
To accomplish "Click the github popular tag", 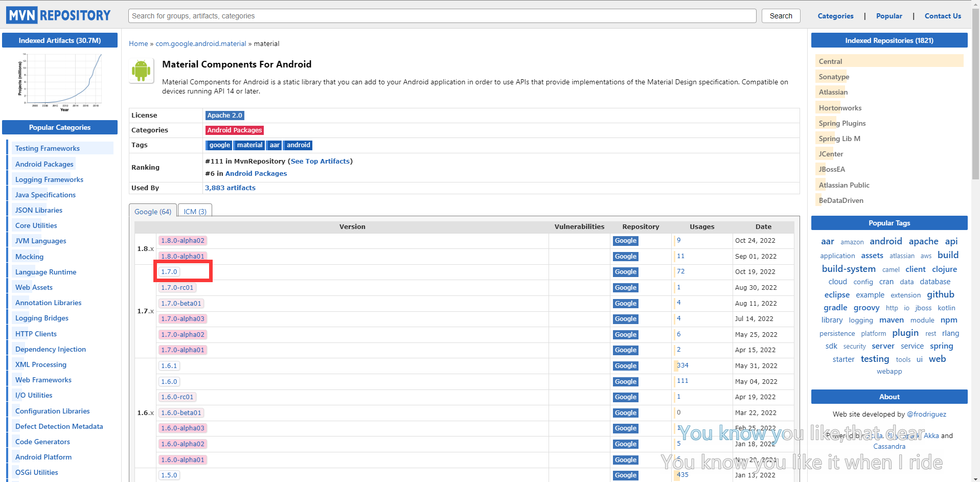I will pos(940,294).
